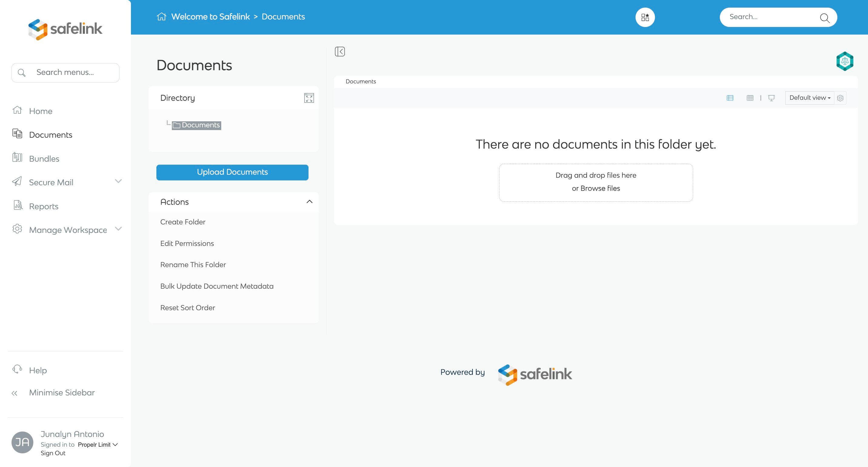
Task: Open Bundles in the sidebar menu
Action: [44, 159]
